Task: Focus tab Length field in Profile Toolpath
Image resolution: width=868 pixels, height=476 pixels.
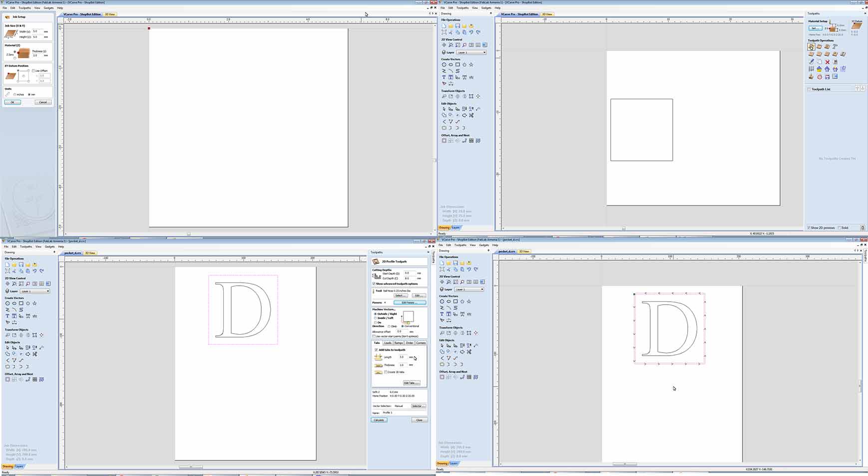Action: point(404,357)
